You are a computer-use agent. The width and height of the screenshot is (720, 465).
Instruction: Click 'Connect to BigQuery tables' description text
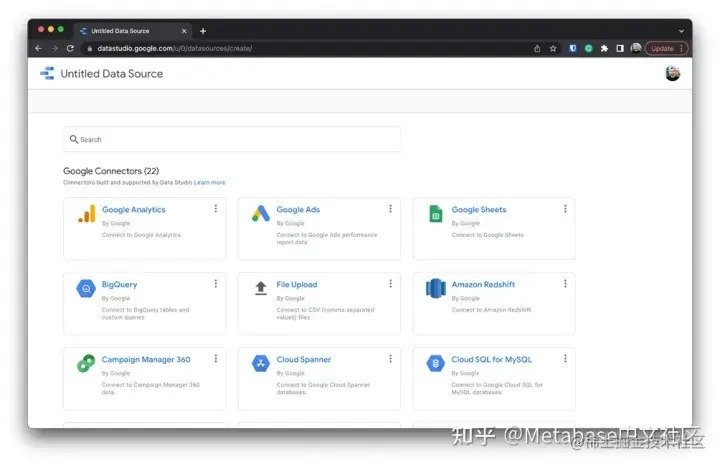click(145, 314)
